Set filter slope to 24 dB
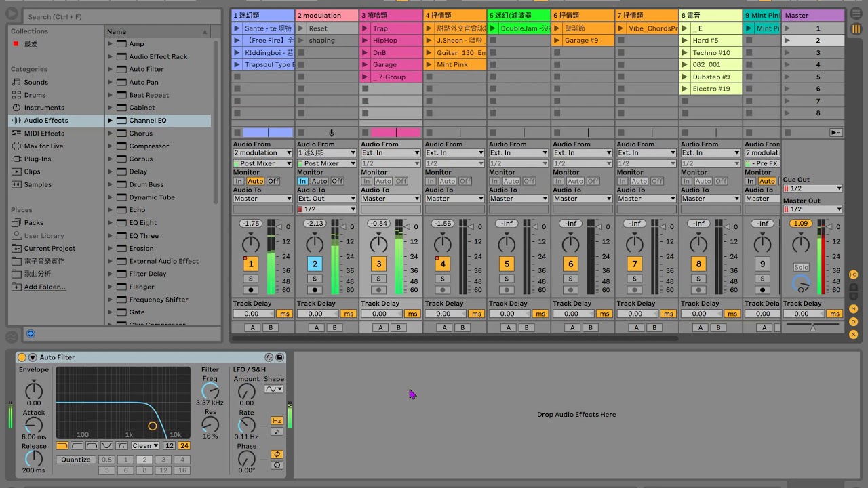Viewport: 868px width, 488px height. point(184,445)
